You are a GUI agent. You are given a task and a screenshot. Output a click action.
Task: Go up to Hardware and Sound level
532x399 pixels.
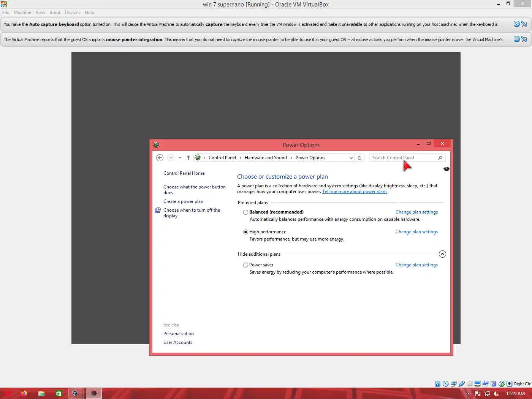[x=188, y=158]
